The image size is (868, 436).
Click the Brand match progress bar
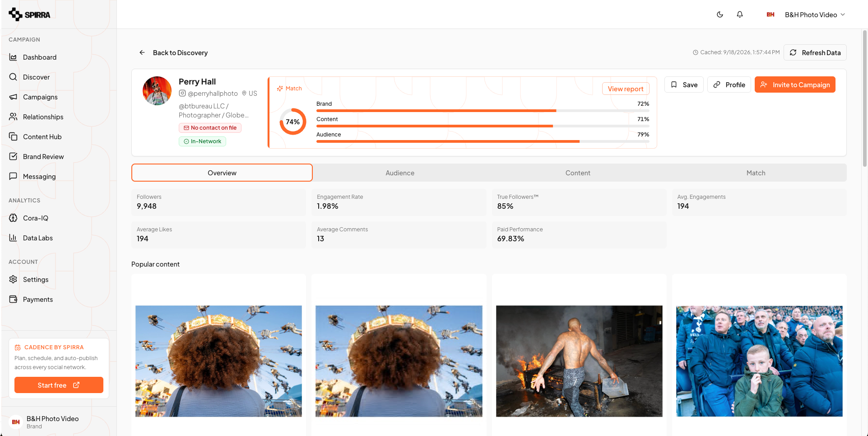point(483,111)
